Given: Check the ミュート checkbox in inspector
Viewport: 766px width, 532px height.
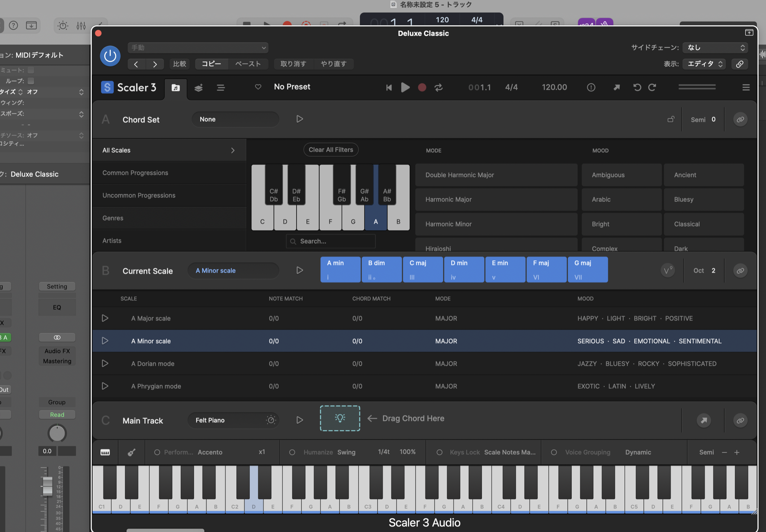Looking at the screenshot, I should 31,70.
